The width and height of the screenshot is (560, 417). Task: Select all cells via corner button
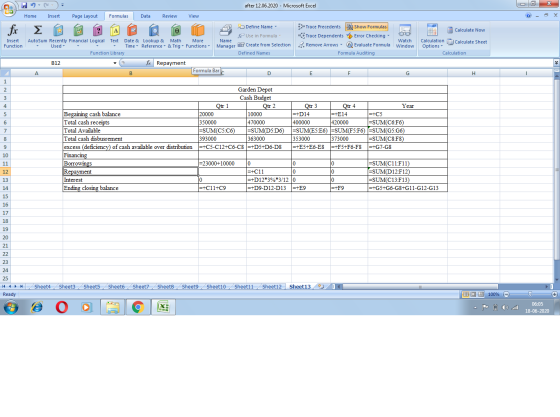(5, 73)
